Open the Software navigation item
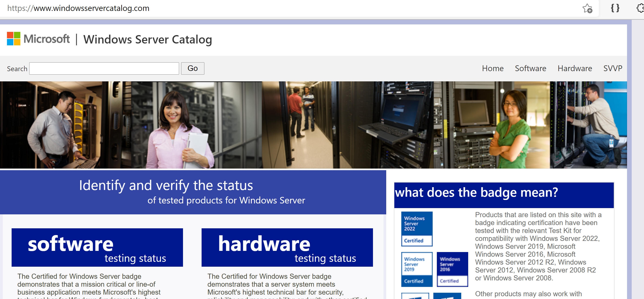 [x=530, y=68]
